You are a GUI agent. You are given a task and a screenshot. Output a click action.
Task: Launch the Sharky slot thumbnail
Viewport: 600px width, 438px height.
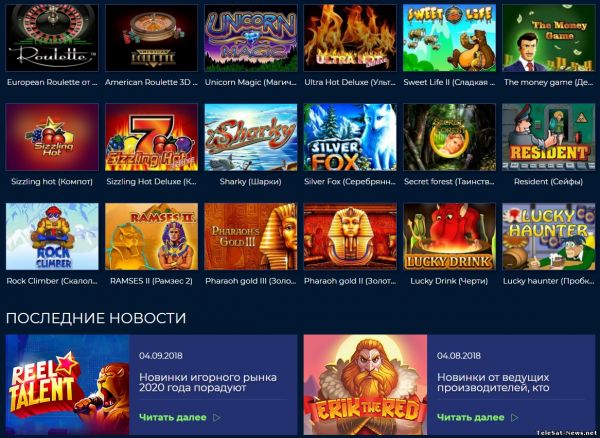pos(251,137)
